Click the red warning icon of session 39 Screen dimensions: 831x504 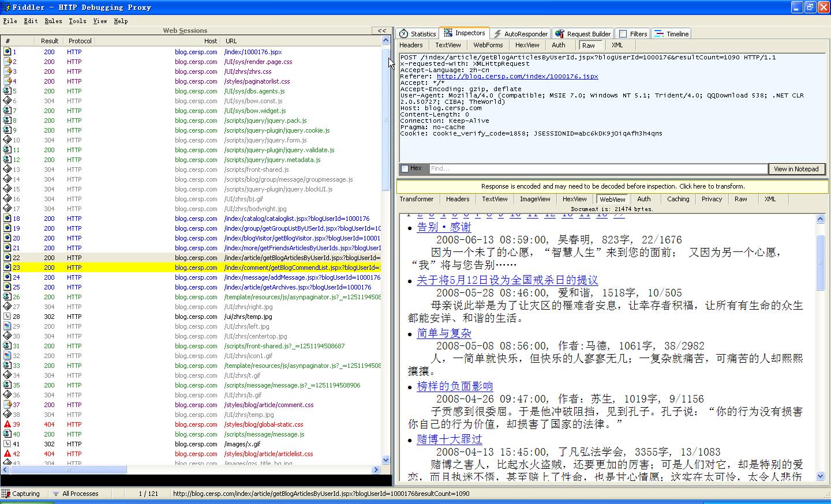pos(8,424)
